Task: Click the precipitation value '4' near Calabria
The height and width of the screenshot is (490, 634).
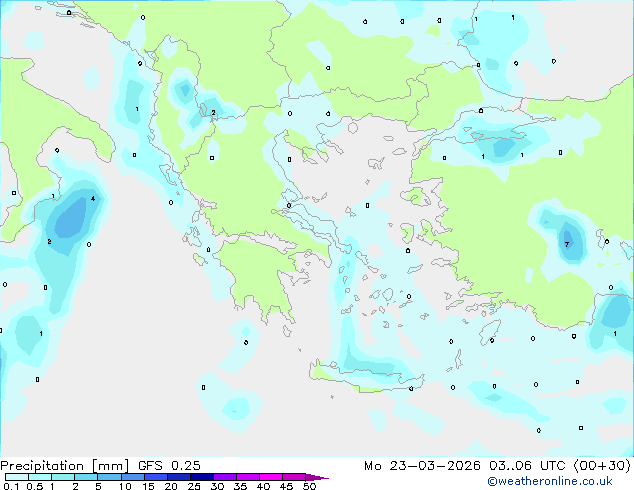Action: click(93, 199)
